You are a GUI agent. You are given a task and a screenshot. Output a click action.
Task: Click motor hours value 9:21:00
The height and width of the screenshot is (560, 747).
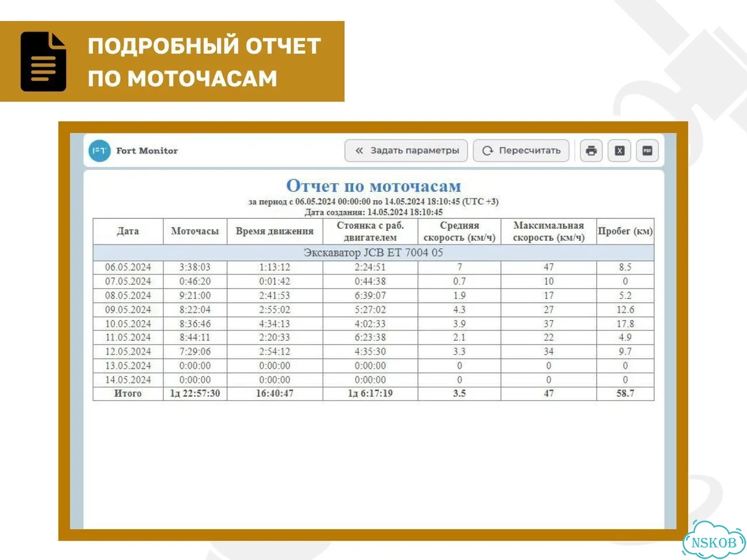tap(195, 295)
